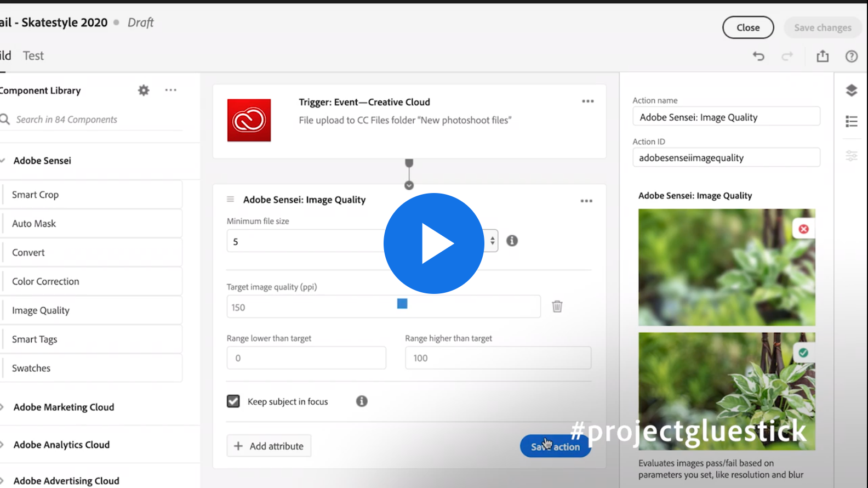This screenshot has width=868, height=488.
Task: Click the Minimum file size field
Action: coord(362,241)
